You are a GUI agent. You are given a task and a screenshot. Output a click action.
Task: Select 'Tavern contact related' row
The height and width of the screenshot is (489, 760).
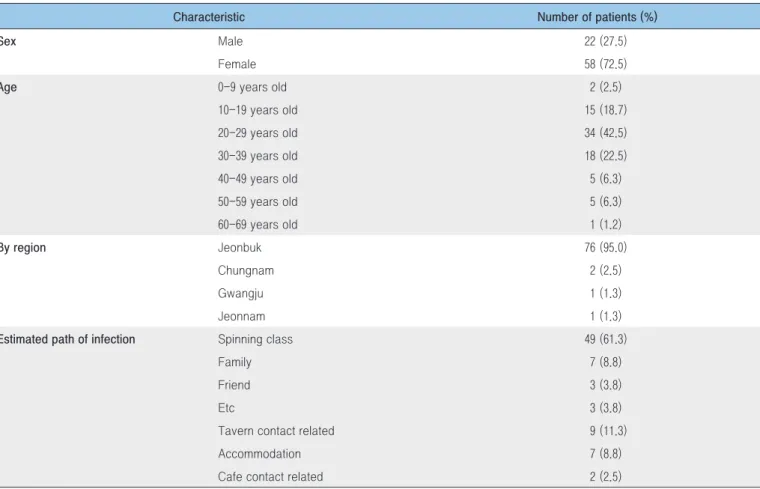coord(276,431)
